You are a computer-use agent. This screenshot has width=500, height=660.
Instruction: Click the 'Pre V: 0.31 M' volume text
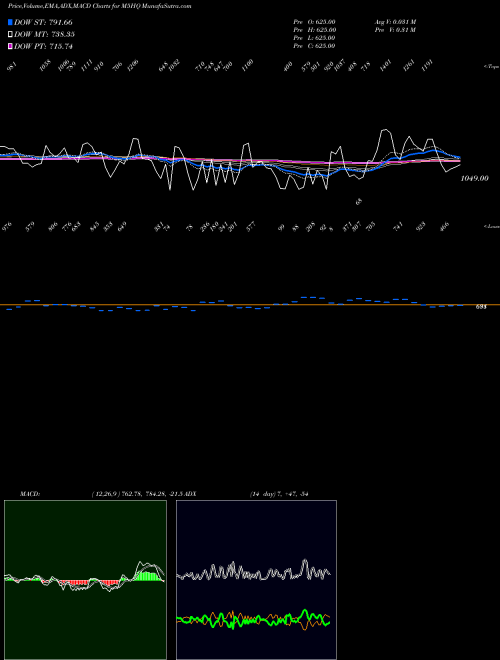(396, 30)
